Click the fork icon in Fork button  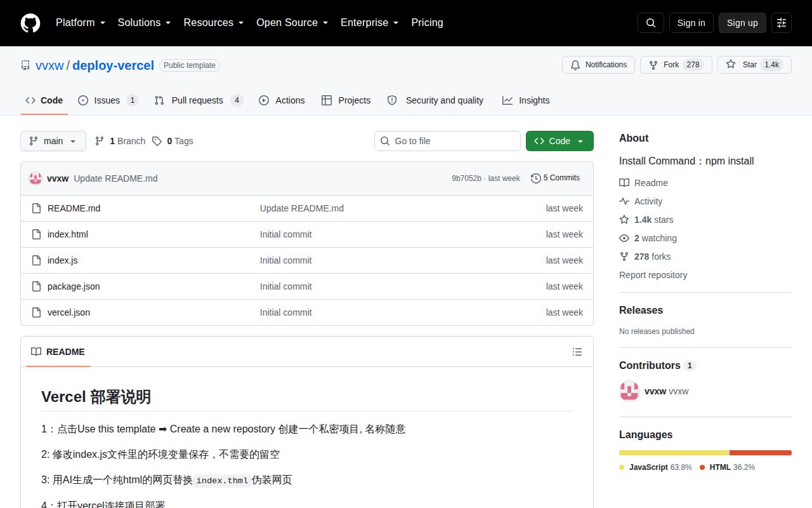[x=653, y=65]
